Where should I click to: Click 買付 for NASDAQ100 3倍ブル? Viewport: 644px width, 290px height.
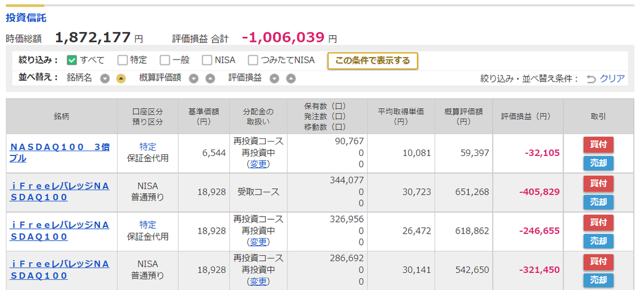coord(598,145)
